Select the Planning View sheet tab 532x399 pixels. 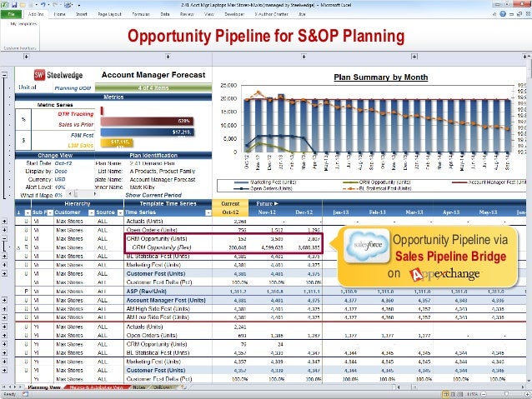44,387
